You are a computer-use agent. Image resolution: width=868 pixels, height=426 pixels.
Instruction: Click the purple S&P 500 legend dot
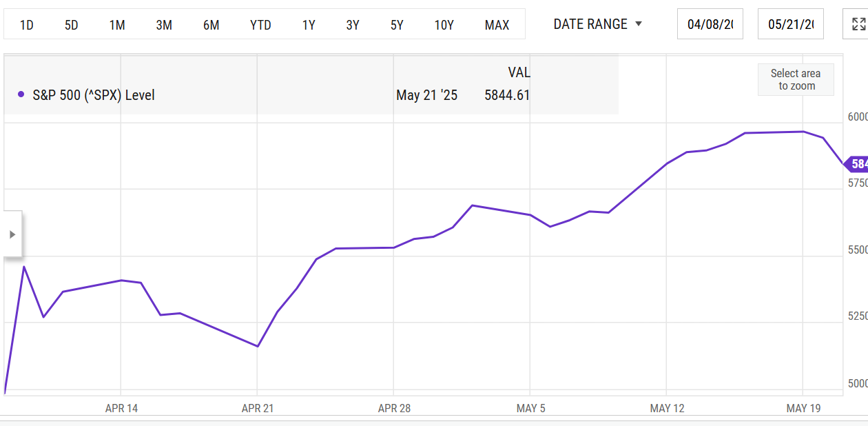click(21, 94)
